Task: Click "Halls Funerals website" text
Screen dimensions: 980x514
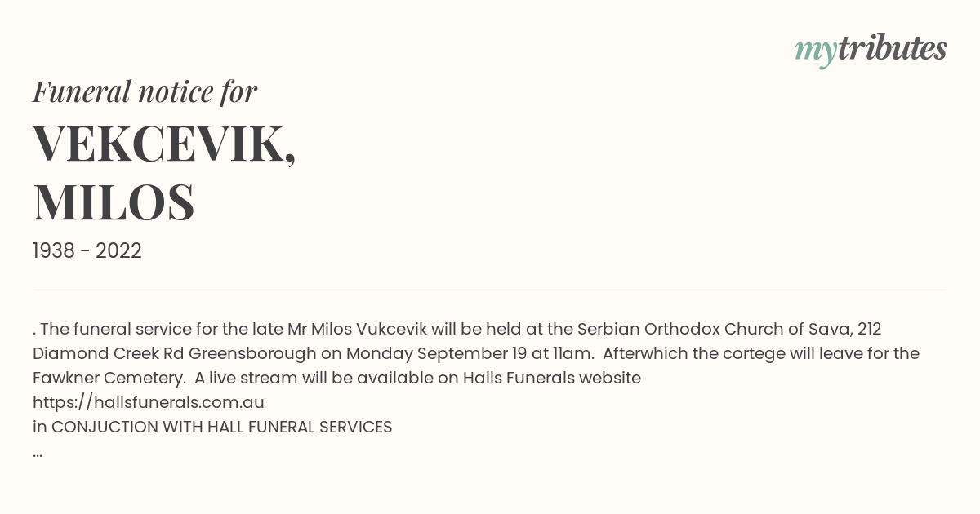Action: (x=551, y=378)
